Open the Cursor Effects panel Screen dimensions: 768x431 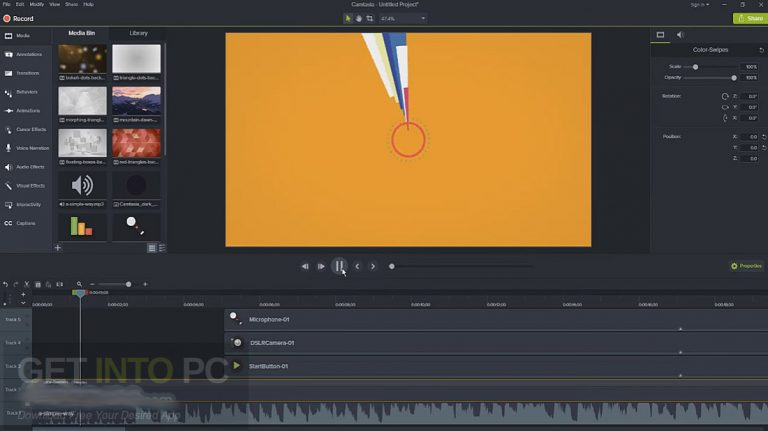point(25,129)
